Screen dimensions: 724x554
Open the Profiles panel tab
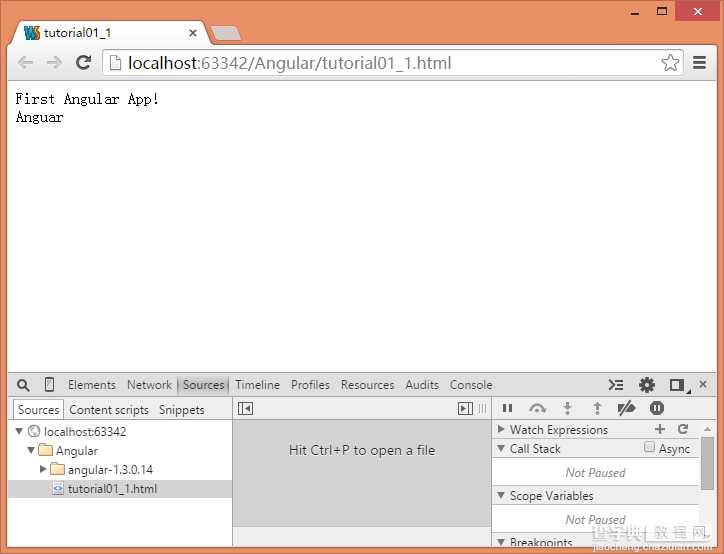pyautogui.click(x=310, y=385)
